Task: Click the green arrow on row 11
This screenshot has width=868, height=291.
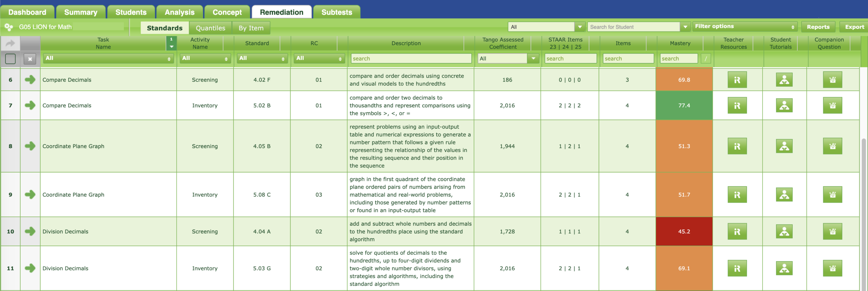Action: [x=30, y=268]
